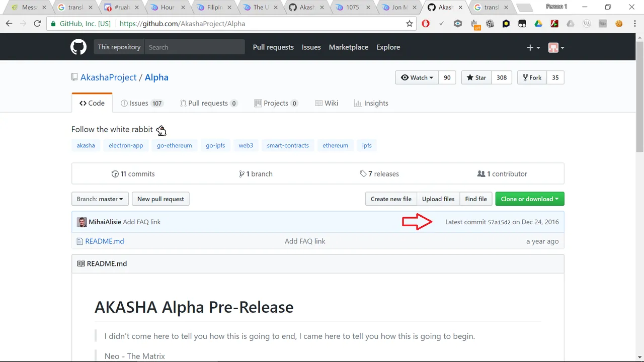Click the grey square extension icon
The width and height of the screenshot is (644, 362).
603,24
